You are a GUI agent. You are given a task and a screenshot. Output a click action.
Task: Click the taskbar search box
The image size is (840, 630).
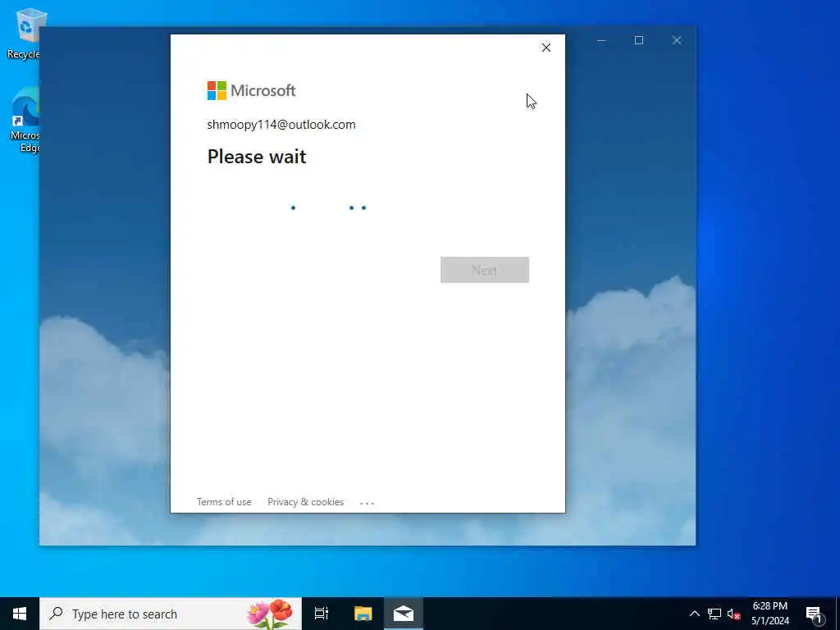(171, 614)
